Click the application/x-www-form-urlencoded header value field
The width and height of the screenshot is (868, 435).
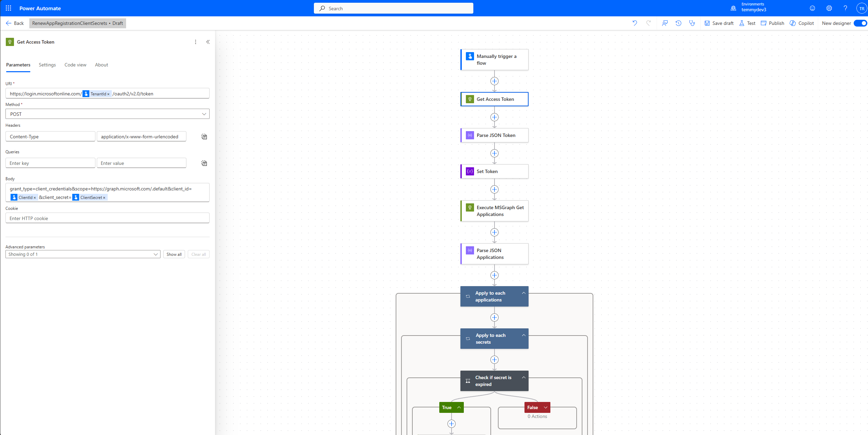(141, 137)
